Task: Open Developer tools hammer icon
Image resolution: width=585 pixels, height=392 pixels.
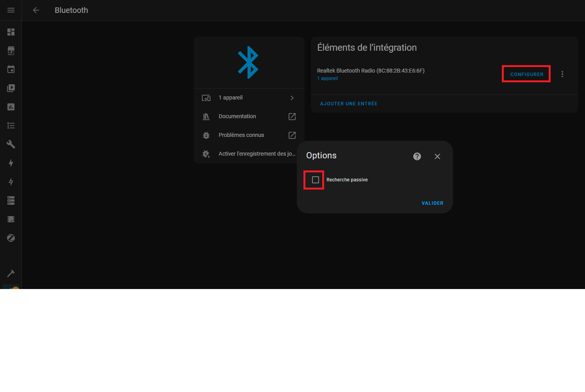Action: point(11,273)
